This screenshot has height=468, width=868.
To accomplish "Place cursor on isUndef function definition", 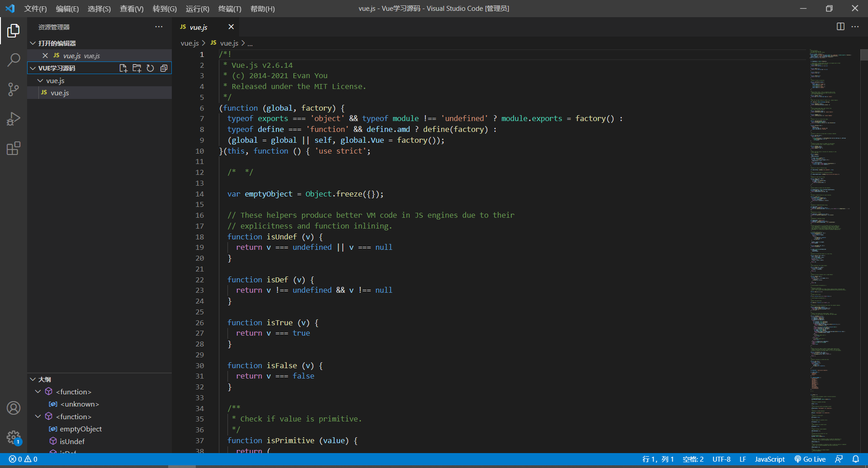I will pos(282,237).
